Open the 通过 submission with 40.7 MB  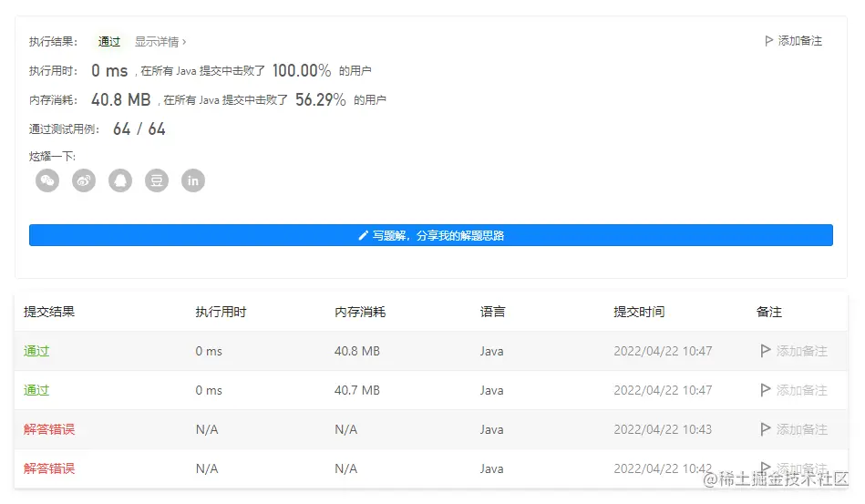click(x=36, y=390)
